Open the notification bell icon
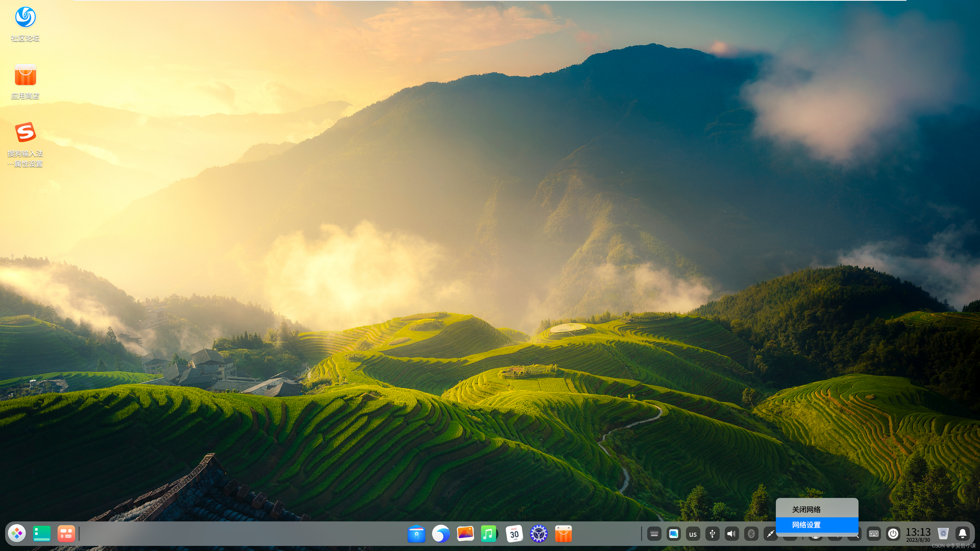 pos(962,534)
